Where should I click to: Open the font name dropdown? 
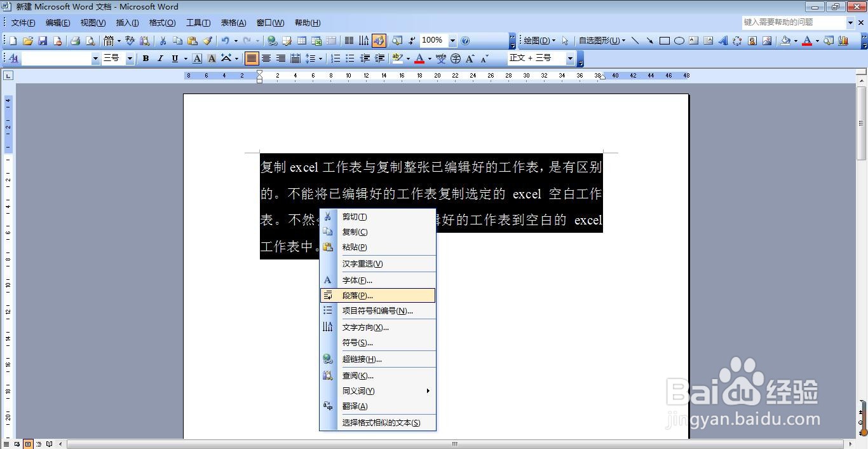96,59
